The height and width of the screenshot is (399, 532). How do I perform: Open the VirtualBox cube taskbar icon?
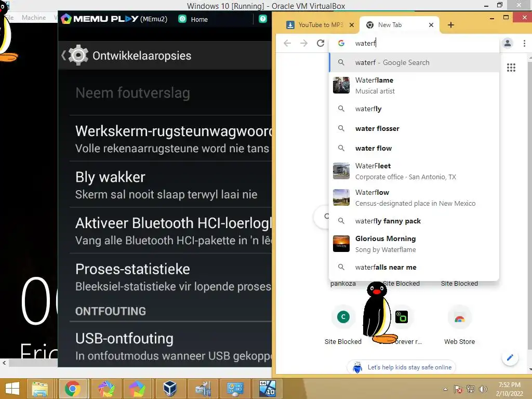pos(169,389)
